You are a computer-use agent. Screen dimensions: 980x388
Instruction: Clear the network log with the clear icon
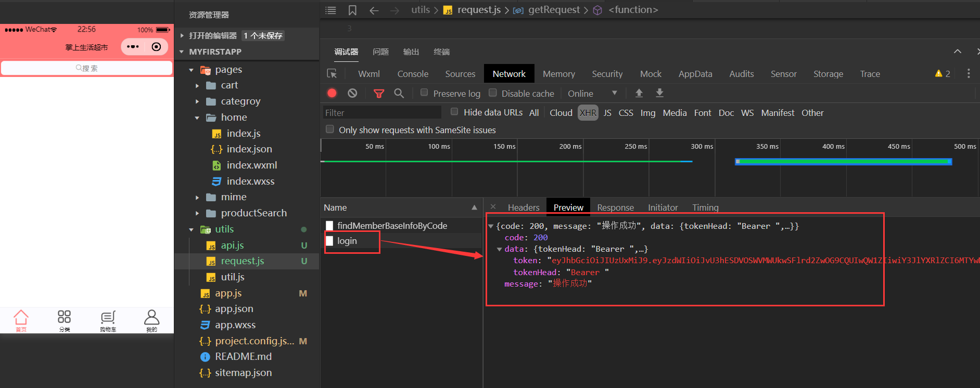352,93
